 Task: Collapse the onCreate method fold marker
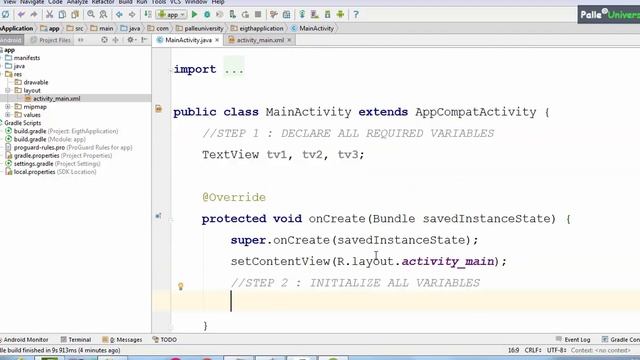pos(171,219)
